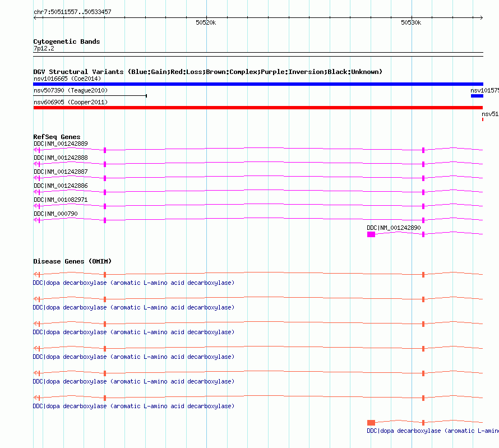This screenshot has width=499, height=448.
Task: Click the left exon of NM_001242886
Action: pos(105,192)
